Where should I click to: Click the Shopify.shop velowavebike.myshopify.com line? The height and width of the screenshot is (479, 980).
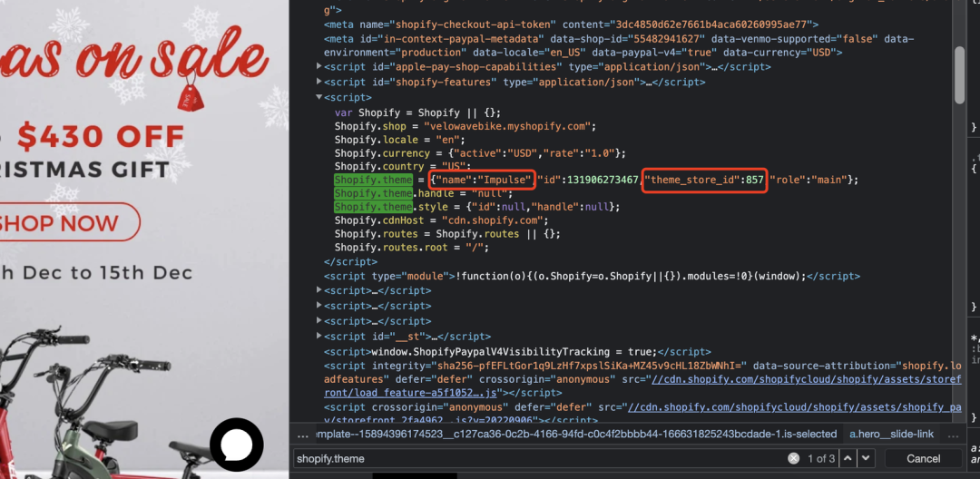tap(465, 126)
